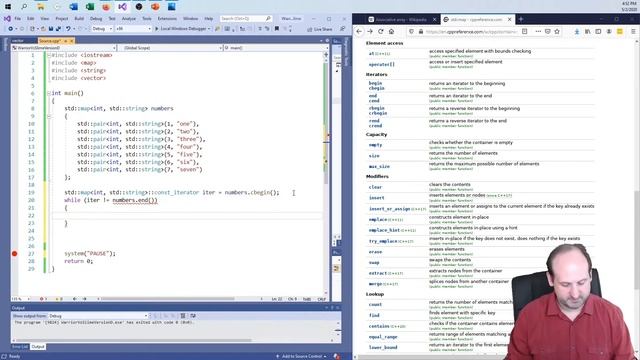Save the current file with the toolbar Save icon
The image size is (640, 360).
(51, 29)
